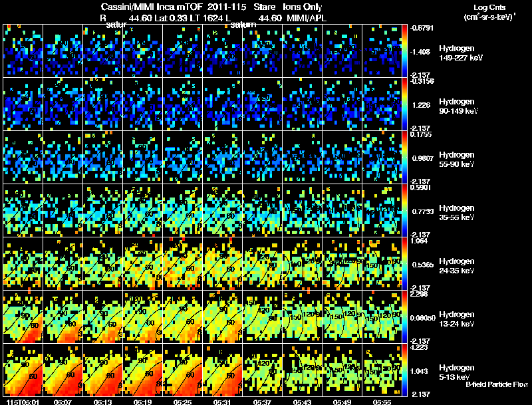Click the 'Hydrogen 24-35 keV' row label
Image resolution: width=532 pixels, height=405 pixels.
(456, 265)
